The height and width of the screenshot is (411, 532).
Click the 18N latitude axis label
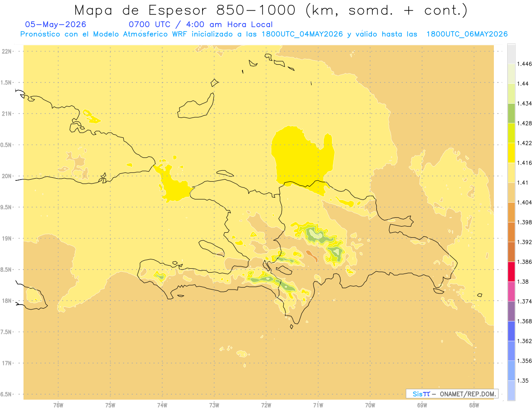tap(7, 301)
